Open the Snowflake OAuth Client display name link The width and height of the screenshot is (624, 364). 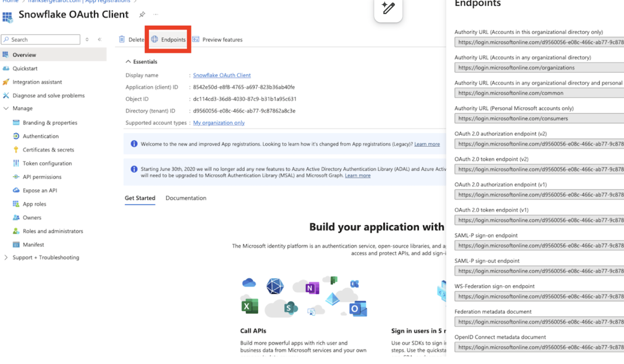222,75
